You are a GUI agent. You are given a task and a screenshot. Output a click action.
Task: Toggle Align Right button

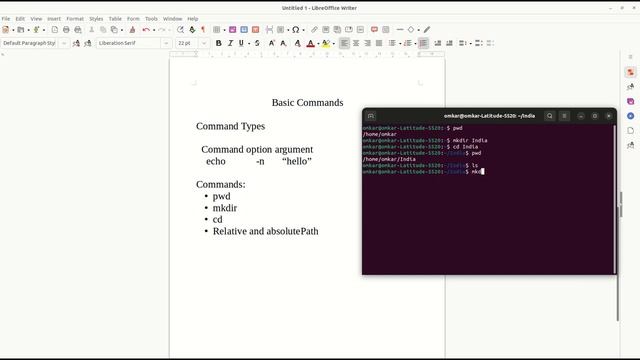tap(367, 43)
